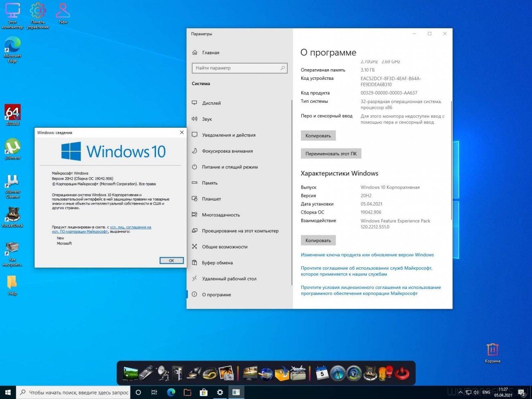Launch AIDA64 desktop shortcut

(12, 115)
